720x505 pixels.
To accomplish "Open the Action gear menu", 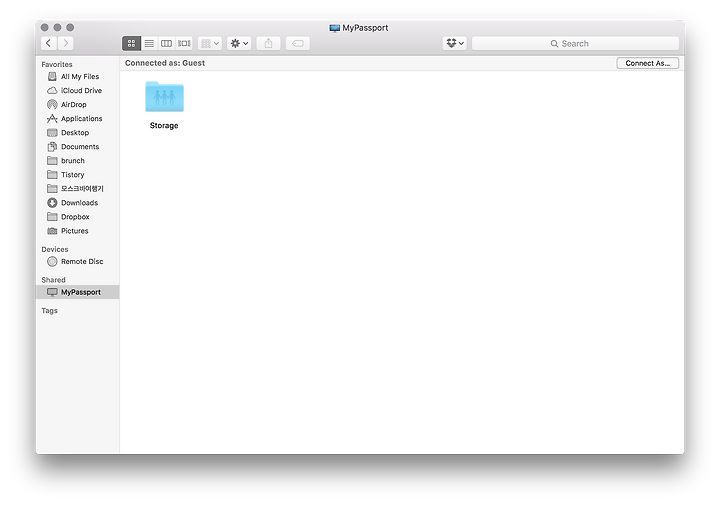I will [239, 43].
